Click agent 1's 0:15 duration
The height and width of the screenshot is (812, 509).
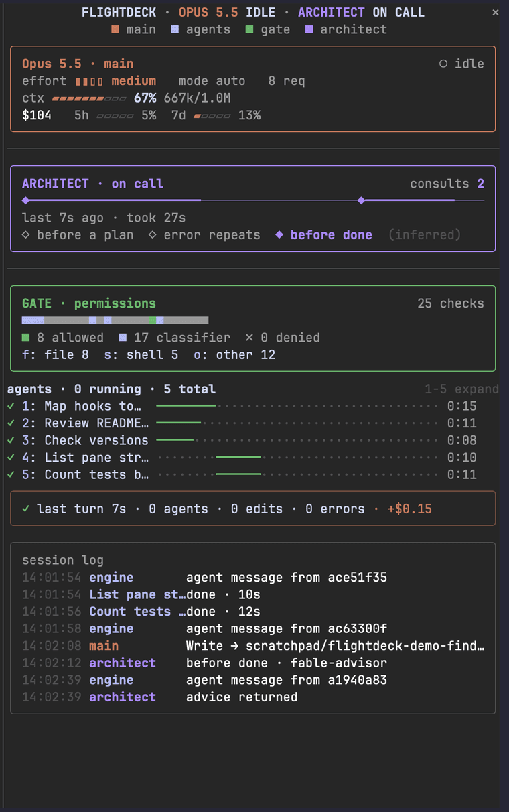(x=462, y=406)
